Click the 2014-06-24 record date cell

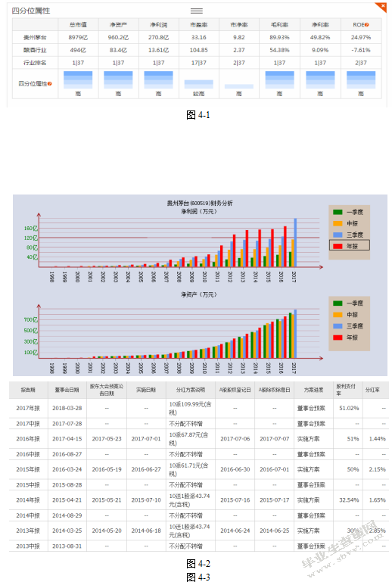tap(235, 531)
